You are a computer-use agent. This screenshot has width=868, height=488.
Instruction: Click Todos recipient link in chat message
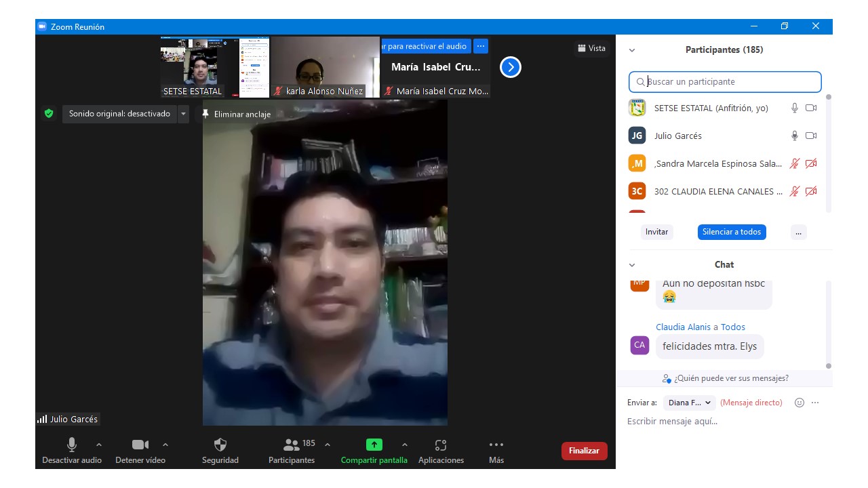point(733,327)
